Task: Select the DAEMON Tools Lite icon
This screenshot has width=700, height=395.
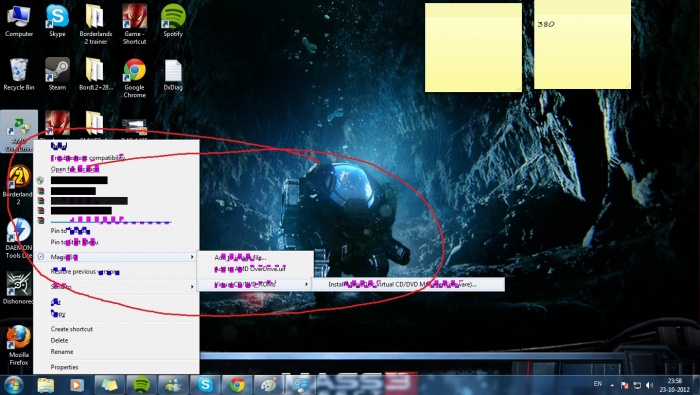Action: pyautogui.click(x=19, y=237)
